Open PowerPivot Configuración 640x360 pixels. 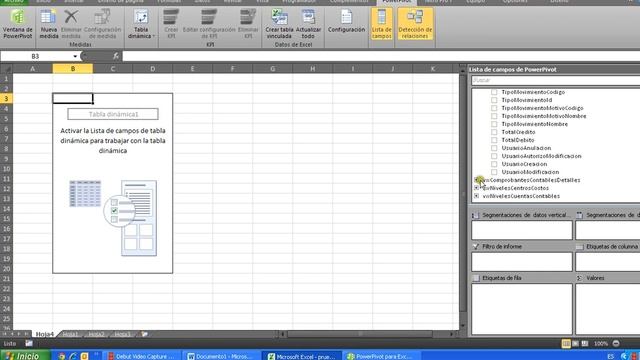click(x=346, y=21)
